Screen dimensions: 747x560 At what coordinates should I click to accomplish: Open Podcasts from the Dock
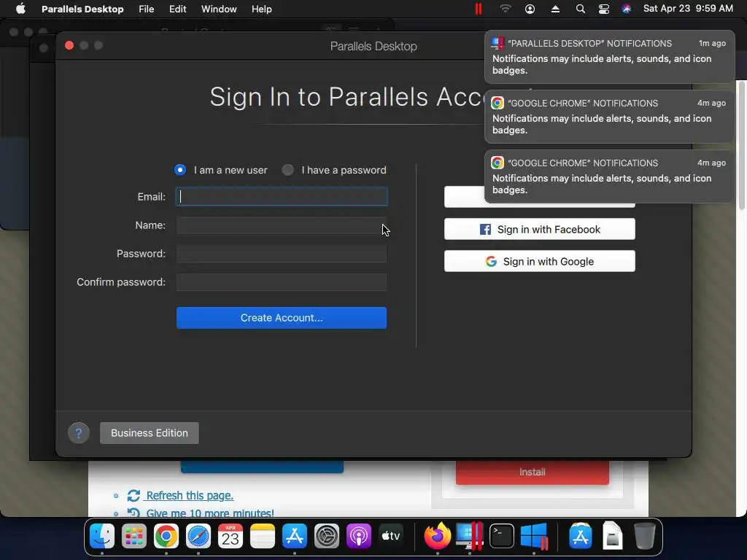pos(358,536)
